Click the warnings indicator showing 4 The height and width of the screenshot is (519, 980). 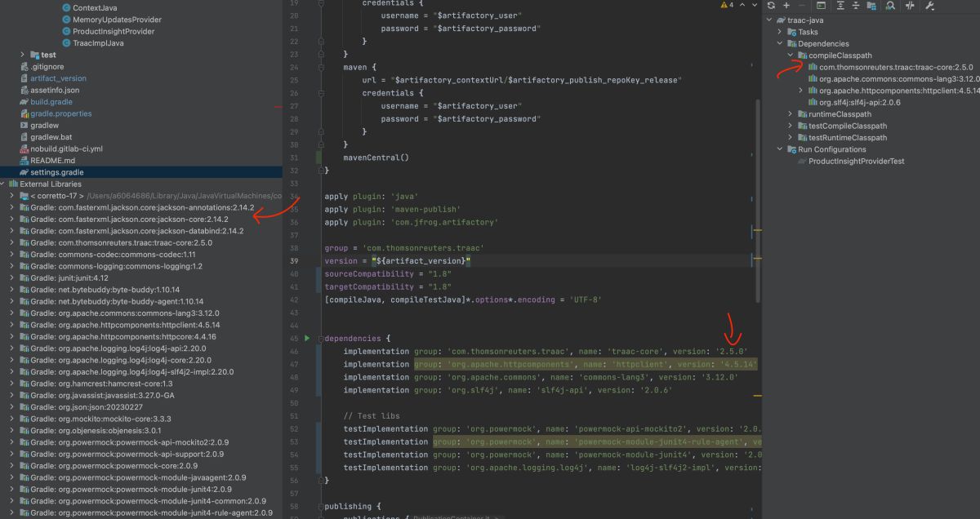click(726, 5)
